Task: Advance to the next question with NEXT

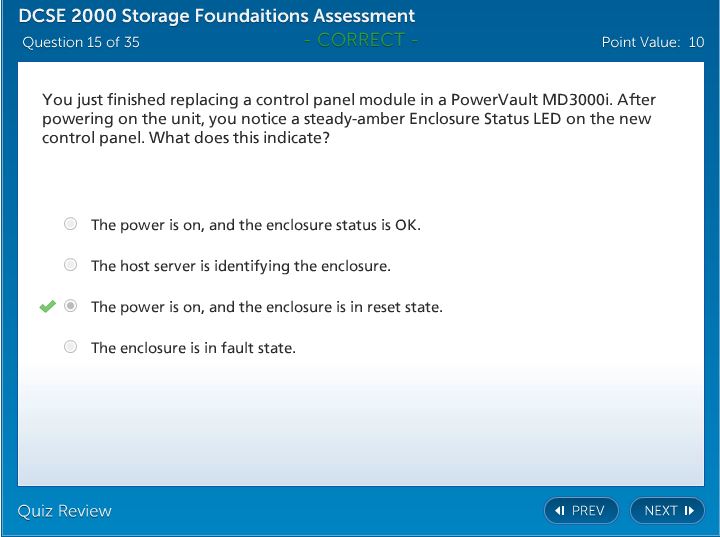Action: [667, 511]
